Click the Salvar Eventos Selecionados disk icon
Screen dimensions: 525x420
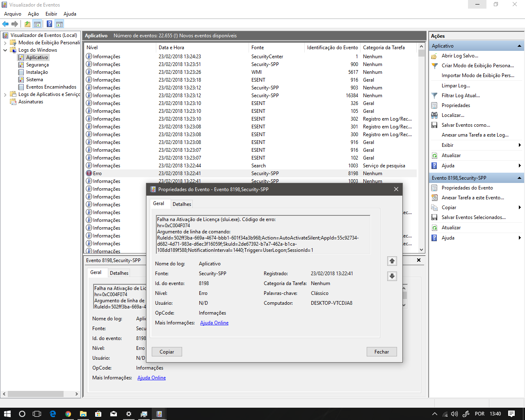434,217
